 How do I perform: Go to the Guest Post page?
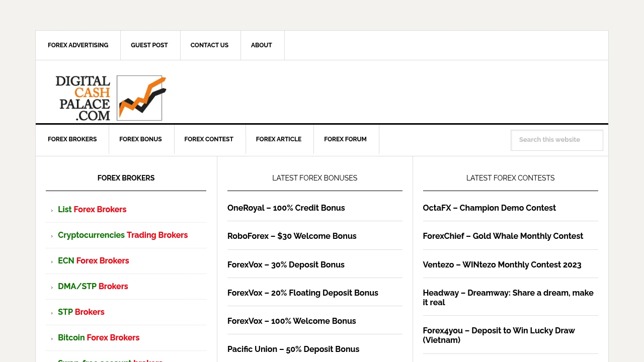coord(149,45)
